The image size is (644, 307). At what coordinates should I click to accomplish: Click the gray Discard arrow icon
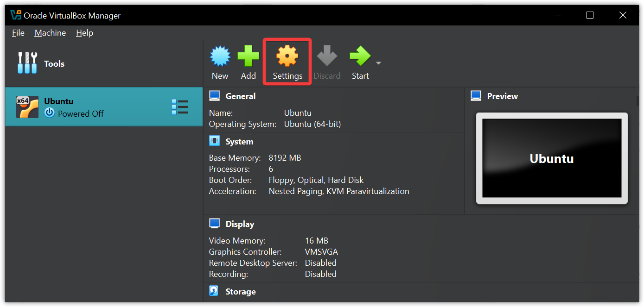[x=327, y=56]
